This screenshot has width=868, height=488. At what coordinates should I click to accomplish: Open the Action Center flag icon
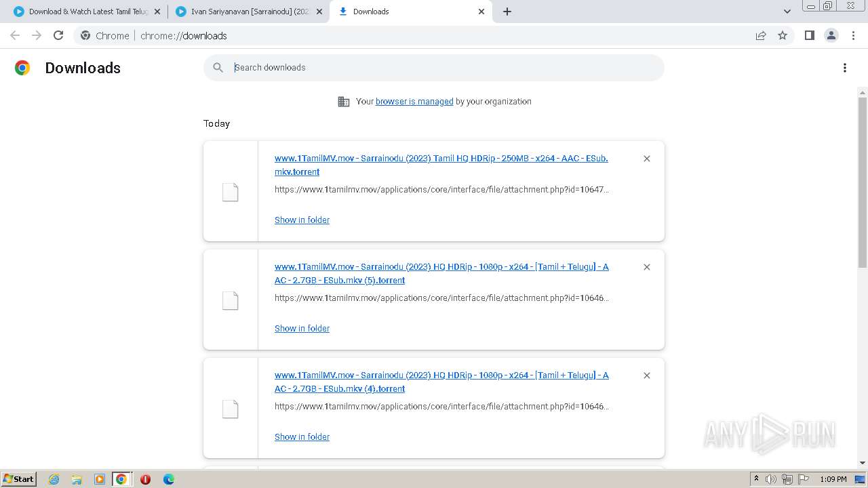click(804, 479)
